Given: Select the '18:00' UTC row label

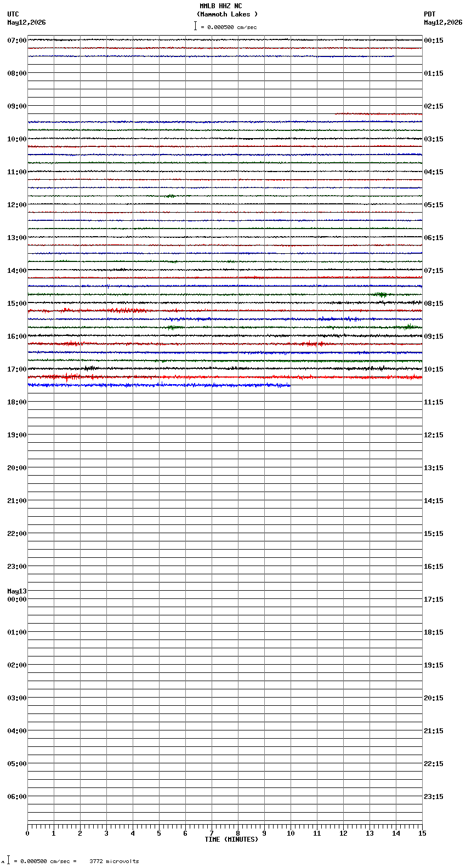Looking at the screenshot, I should coord(17,402).
